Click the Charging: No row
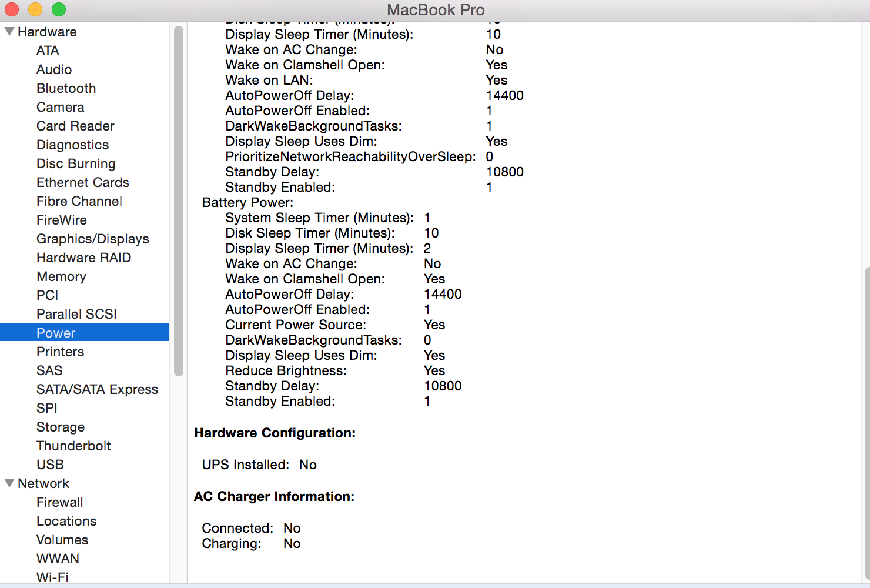The image size is (870, 588). (x=251, y=543)
